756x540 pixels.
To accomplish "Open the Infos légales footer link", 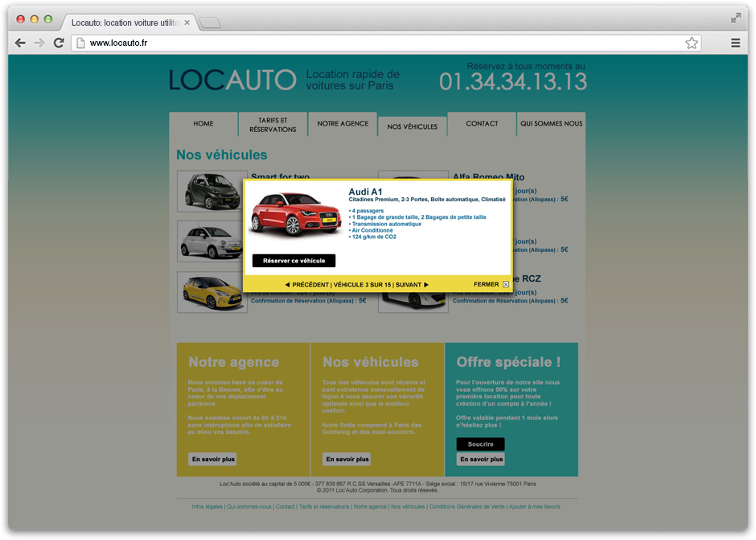I will [207, 507].
